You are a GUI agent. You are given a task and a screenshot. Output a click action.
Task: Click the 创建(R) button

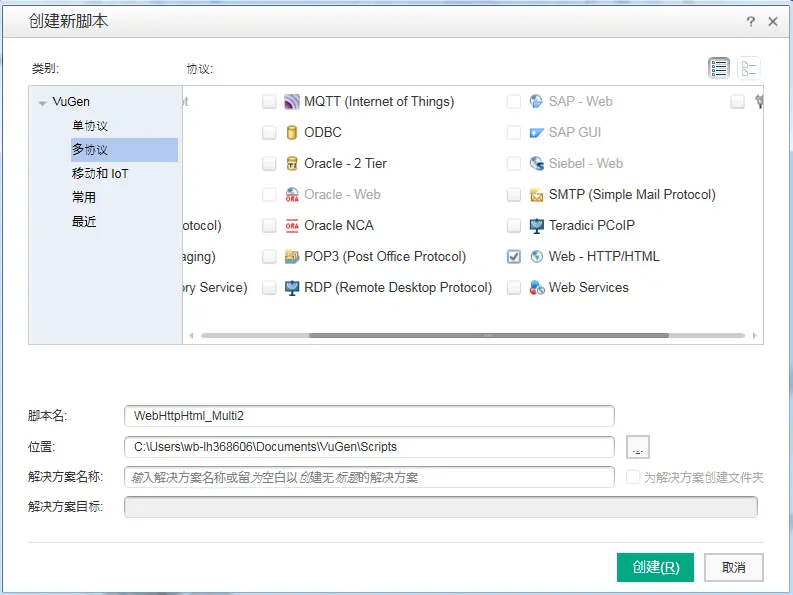(655, 567)
